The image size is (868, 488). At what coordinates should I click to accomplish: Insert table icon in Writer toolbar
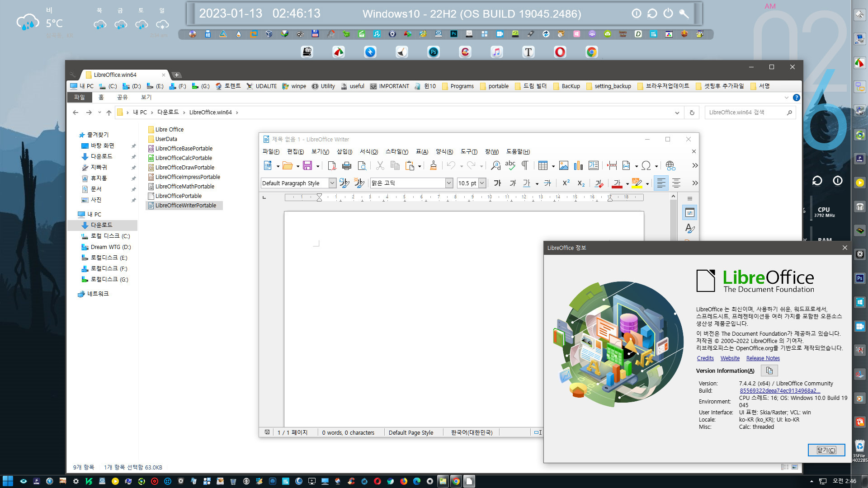click(543, 166)
